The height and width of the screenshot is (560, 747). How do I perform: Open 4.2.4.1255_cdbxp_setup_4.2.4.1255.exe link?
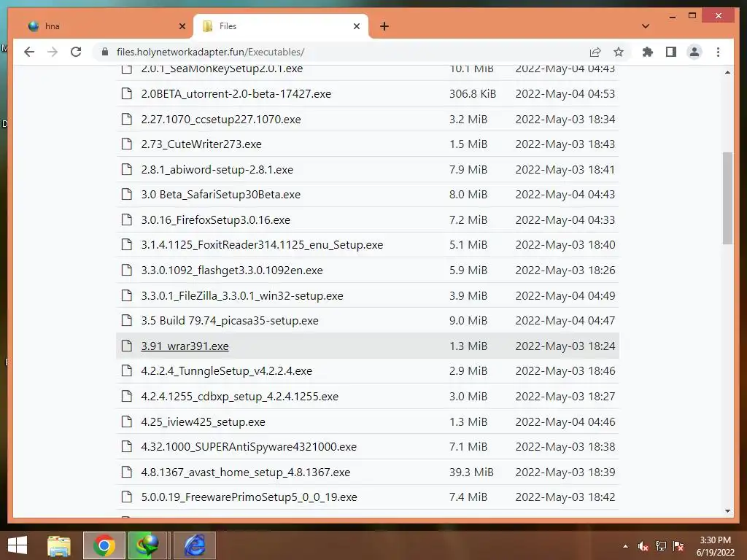click(239, 397)
